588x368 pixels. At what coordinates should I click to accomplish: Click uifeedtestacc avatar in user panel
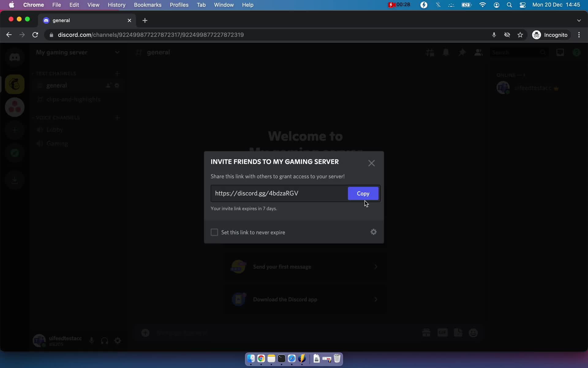click(39, 340)
